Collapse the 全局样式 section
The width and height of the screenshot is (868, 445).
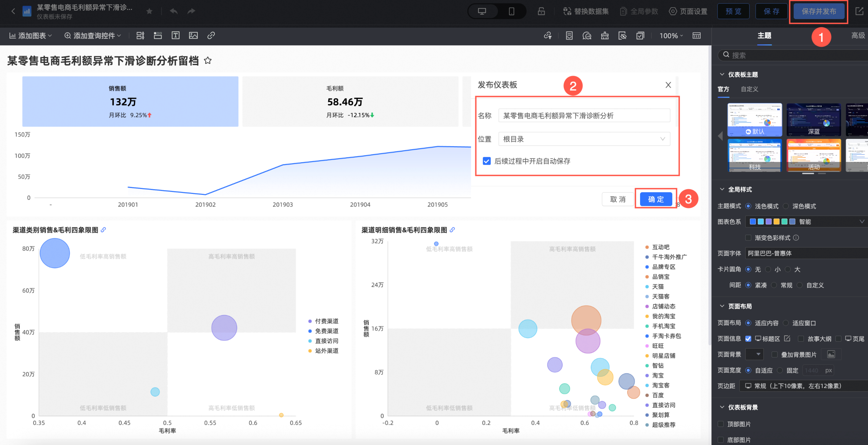722,189
